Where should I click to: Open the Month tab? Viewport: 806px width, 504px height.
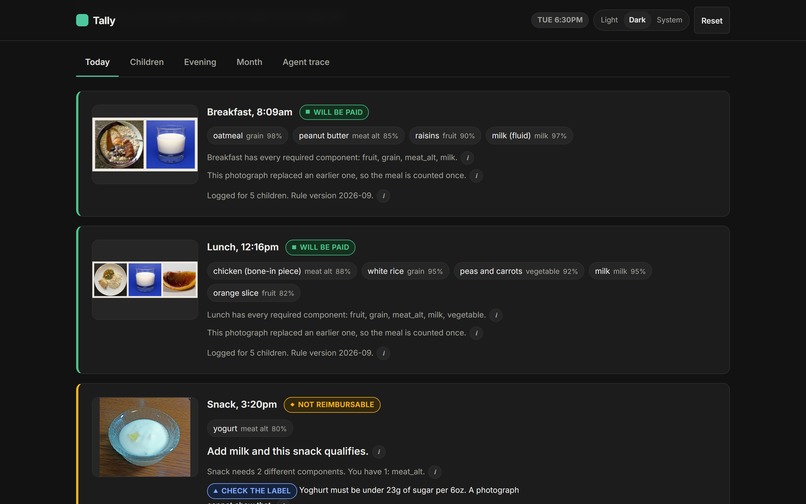click(249, 62)
